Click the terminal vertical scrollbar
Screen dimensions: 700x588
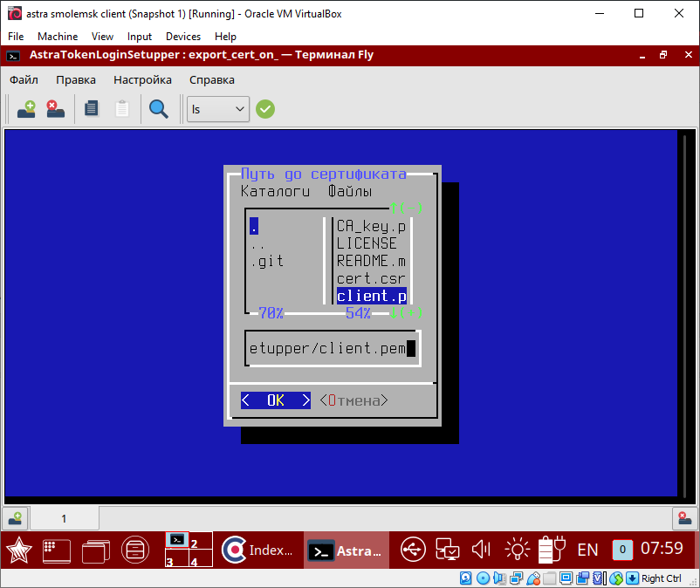684,315
